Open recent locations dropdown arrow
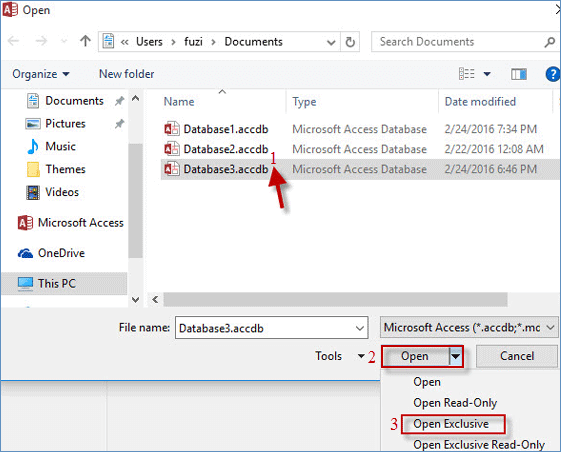 (x=64, y=42)
